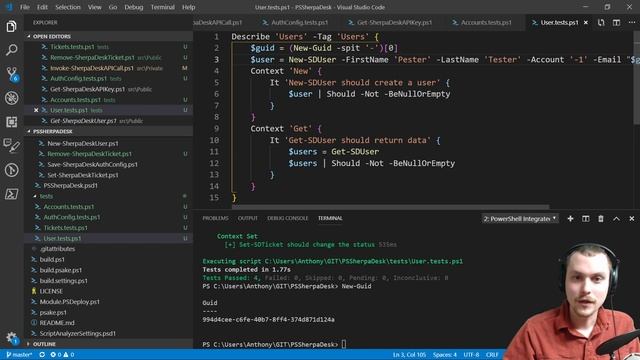640x360 pixels.
Task: Click errors and warnings count in status bar
Action: (x=62, y=355)
